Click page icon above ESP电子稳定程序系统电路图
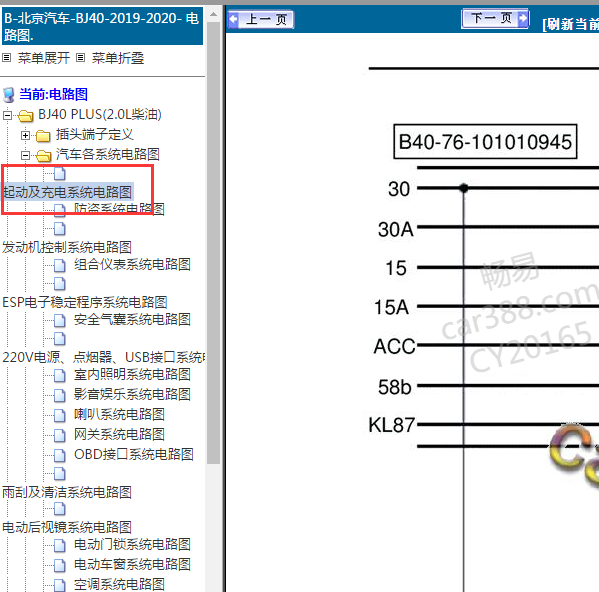This screenshot has width=599, height=592. (60, 284)
